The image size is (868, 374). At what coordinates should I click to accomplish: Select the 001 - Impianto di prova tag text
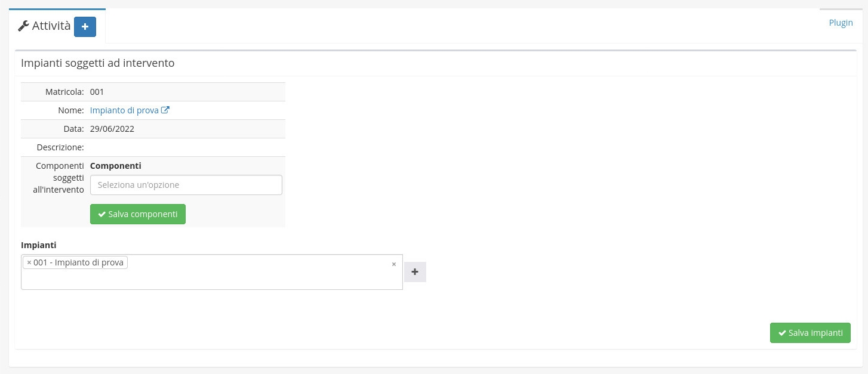78,262
